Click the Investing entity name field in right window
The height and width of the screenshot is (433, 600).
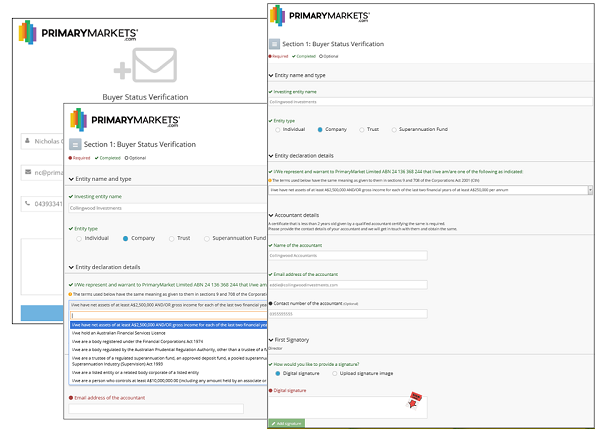coord(430,102)
